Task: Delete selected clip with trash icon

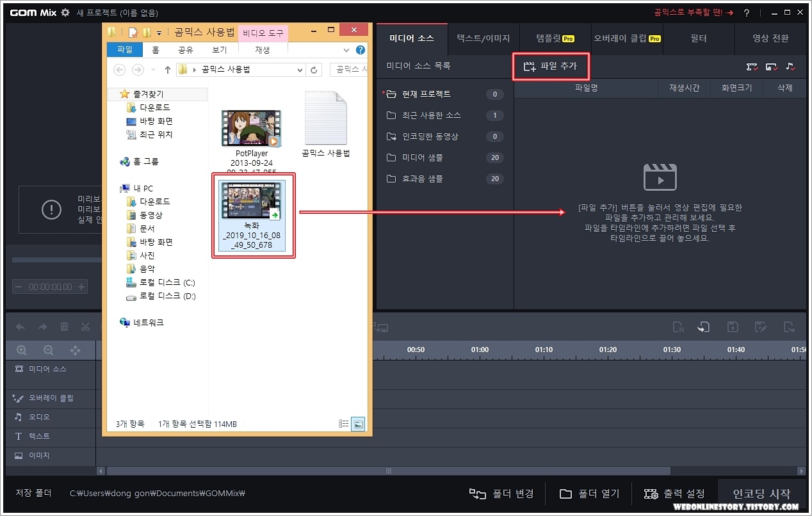Action: coord(64,327)
